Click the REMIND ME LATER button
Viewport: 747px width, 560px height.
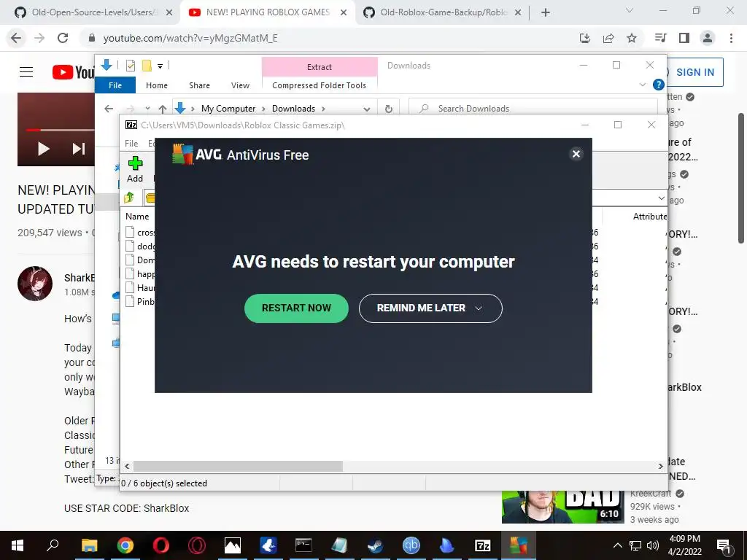(430, 308)
